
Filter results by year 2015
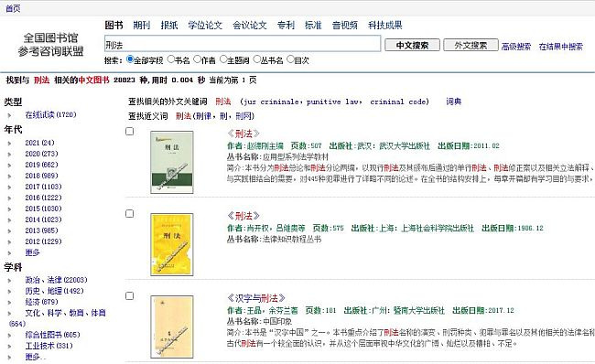(x=43, y=209)
